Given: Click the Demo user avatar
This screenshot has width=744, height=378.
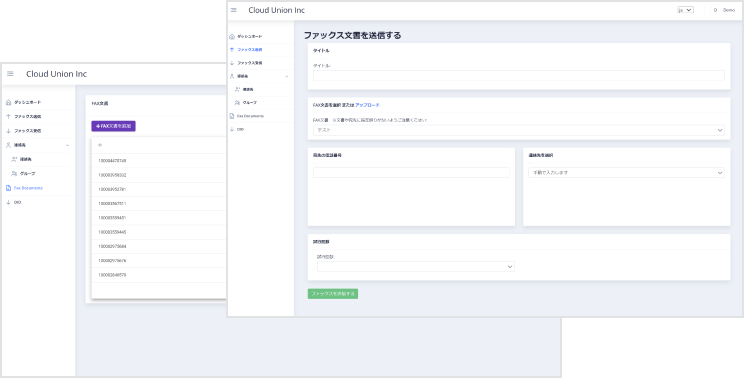Looking at the screenshot, I should (715, 10).
